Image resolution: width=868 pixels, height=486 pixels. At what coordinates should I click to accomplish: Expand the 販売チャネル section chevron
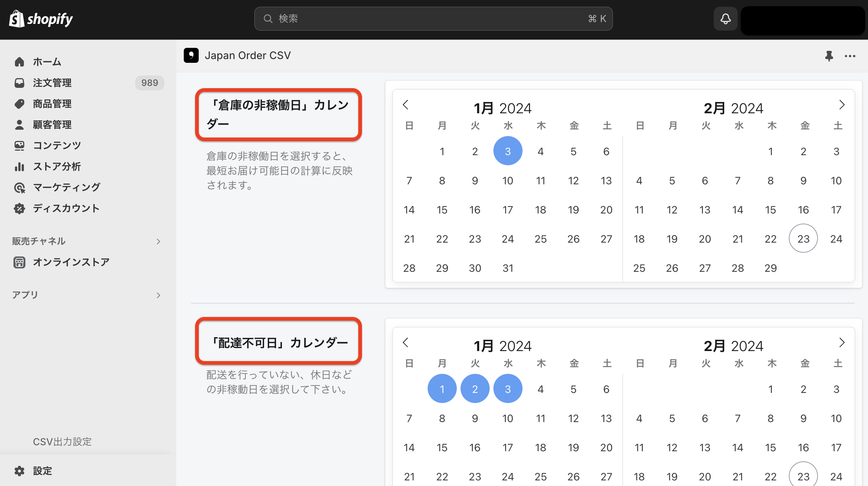point(158,242)
